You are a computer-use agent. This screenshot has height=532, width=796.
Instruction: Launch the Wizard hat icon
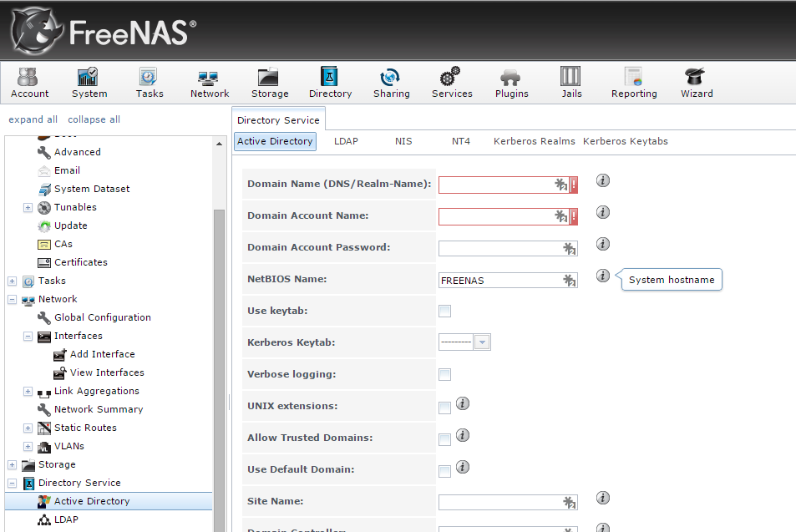(x=695, y=77)
